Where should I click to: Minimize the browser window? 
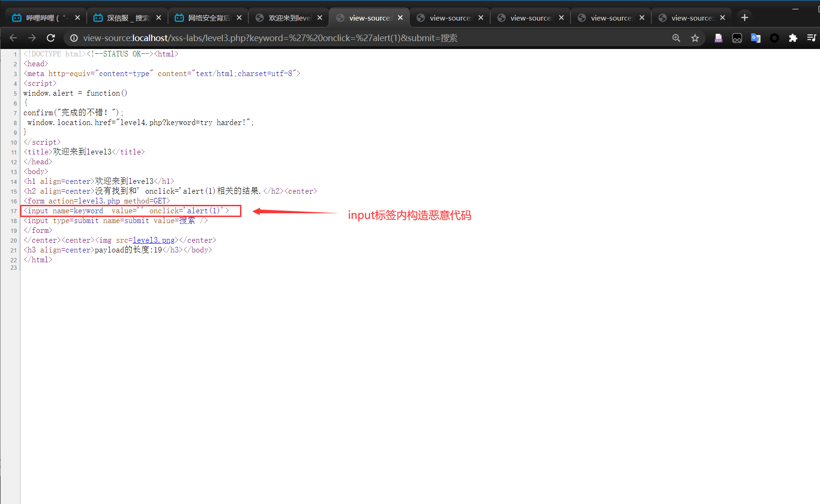coord(796,8)
